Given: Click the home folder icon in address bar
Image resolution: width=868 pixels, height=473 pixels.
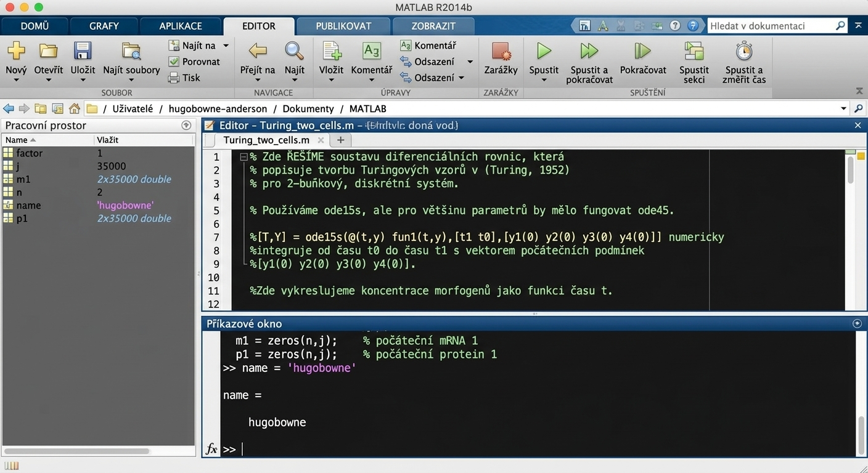Looking at the screenshot, I should 75,108.
